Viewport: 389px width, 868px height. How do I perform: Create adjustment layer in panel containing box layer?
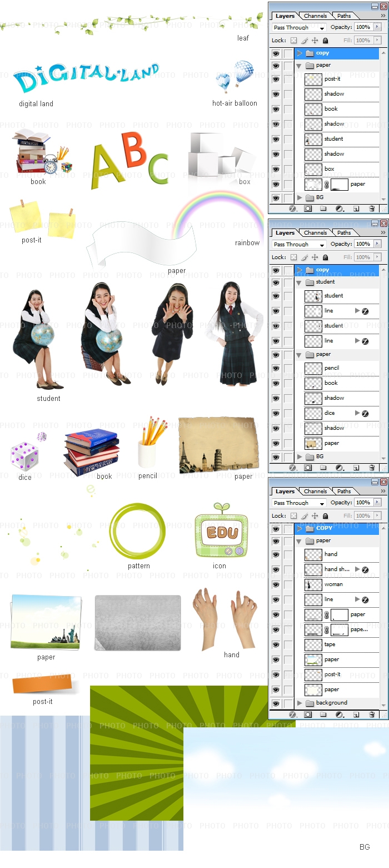click(339, 209)
